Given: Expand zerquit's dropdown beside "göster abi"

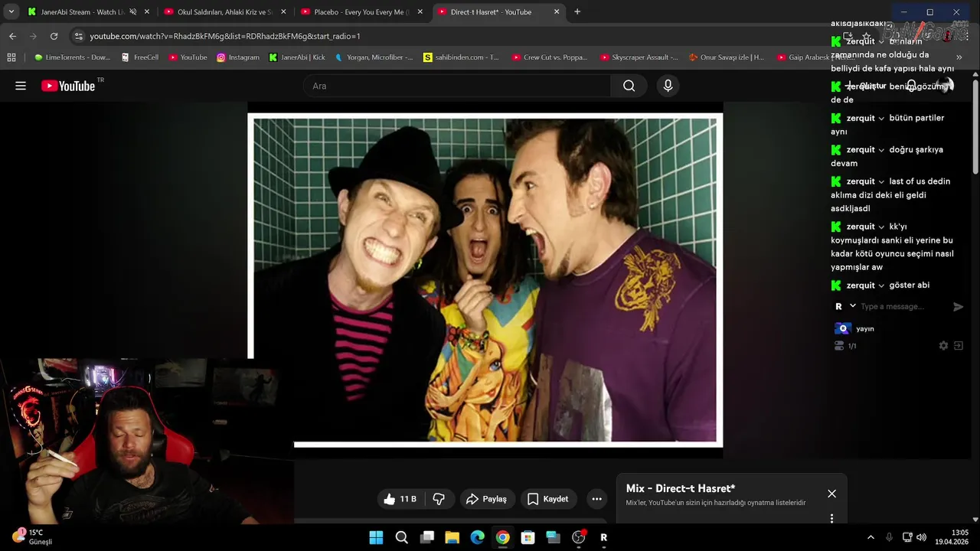Looking at the screenshot, I should (881, 285).
